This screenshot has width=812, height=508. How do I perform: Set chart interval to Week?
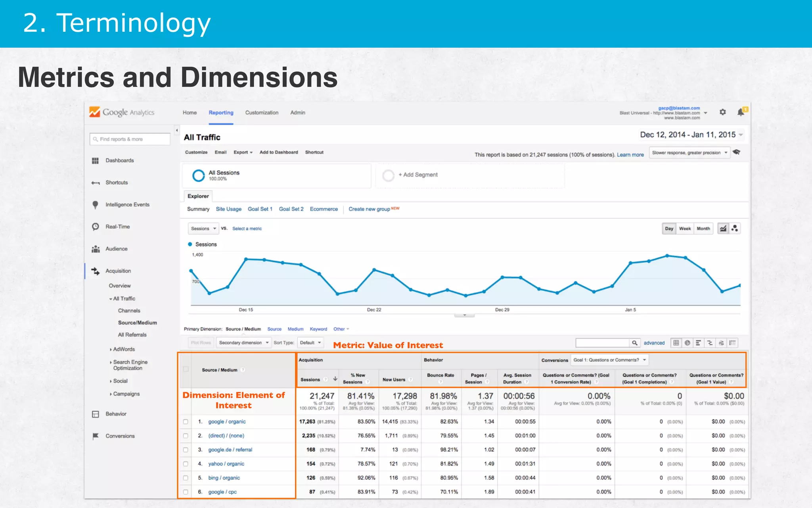tap(685, 229)
